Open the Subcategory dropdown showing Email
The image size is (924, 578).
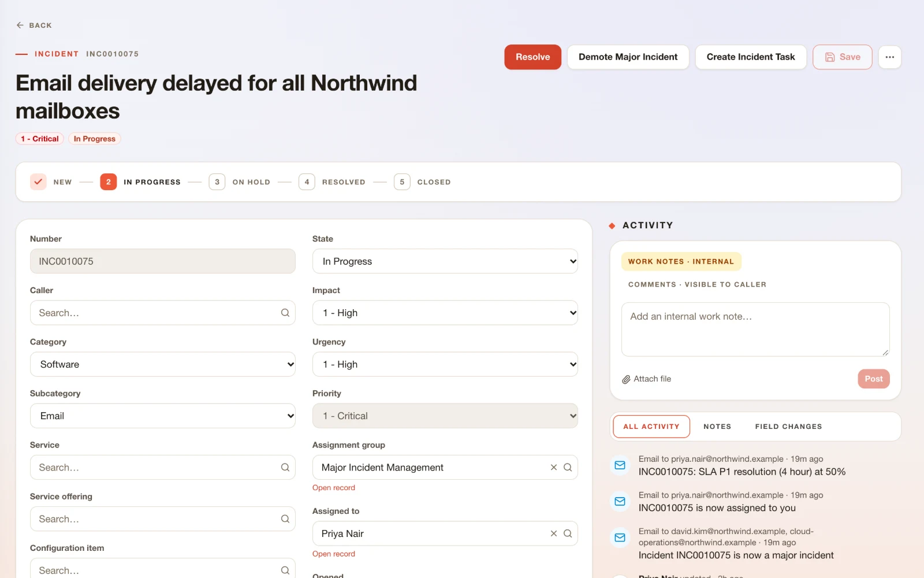tap(163, 416)
